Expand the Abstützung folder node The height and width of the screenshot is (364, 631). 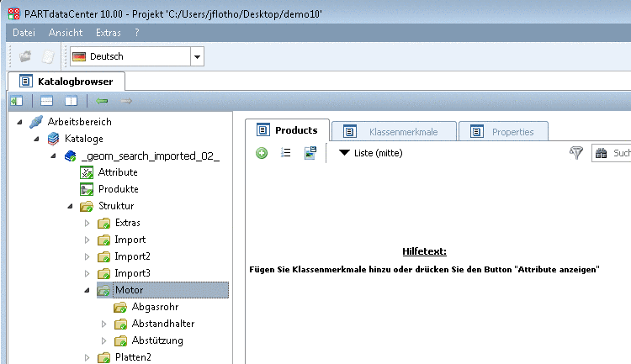click(x=103, y=340)
